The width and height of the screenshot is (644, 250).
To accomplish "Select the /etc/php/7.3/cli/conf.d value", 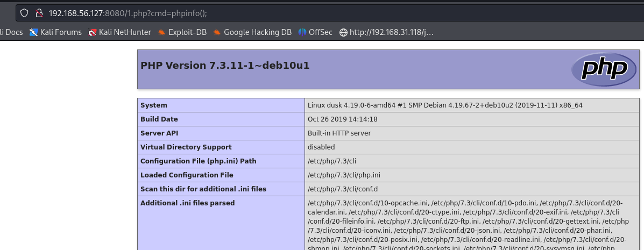I will 343,189.
